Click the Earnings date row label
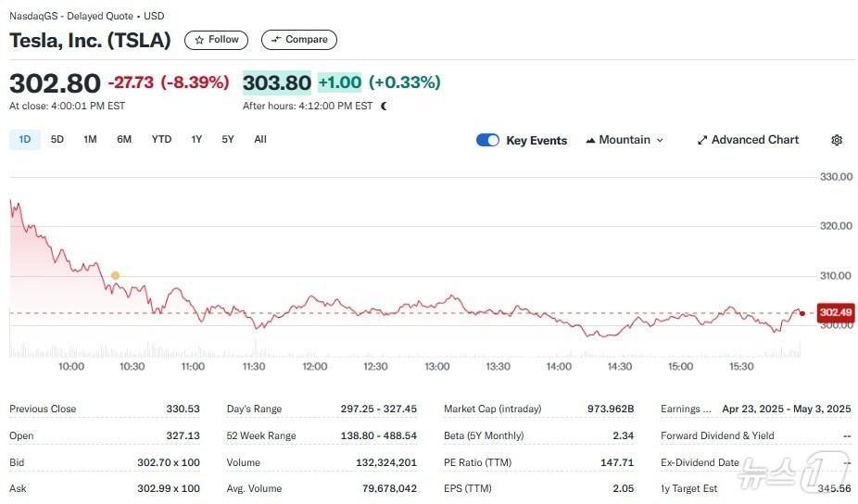This screenshot has height=504, width=858. tap(686, 409)
